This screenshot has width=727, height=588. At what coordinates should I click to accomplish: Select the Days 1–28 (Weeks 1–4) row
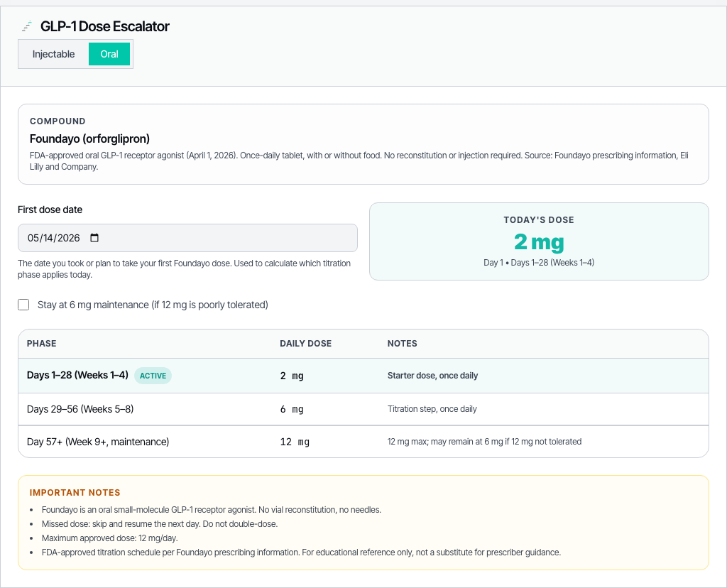[363, 376]
